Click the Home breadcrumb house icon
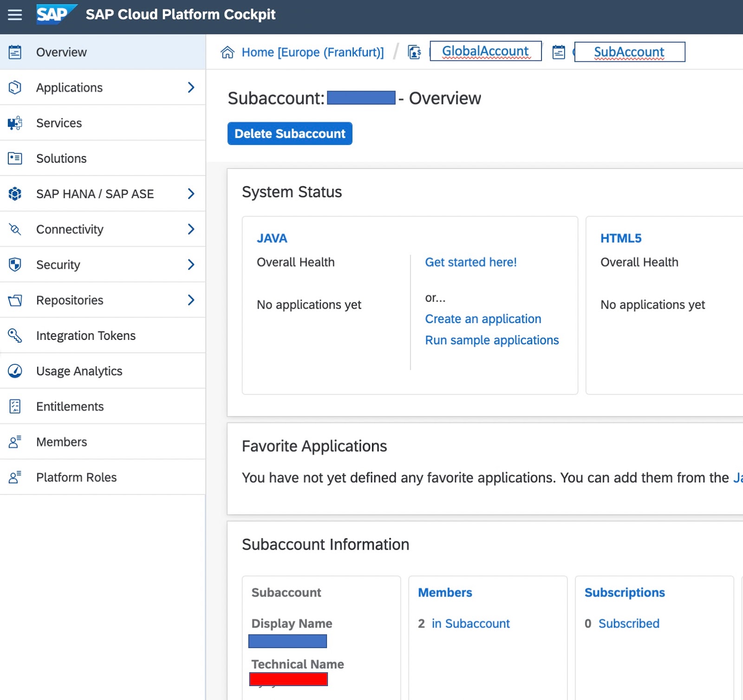The width and height of the screenshot is (743, 700). pyautogui.click(x=228, y=52)
